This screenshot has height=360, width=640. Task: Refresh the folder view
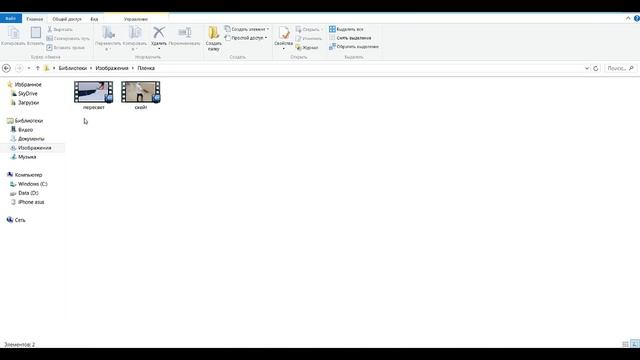(596, 68)
